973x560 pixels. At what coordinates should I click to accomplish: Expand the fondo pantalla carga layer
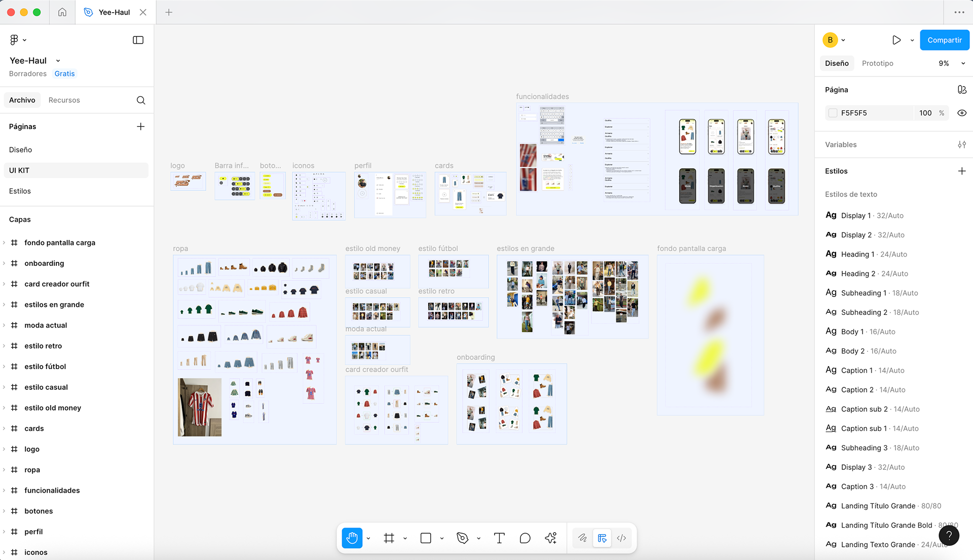point(4,243)
